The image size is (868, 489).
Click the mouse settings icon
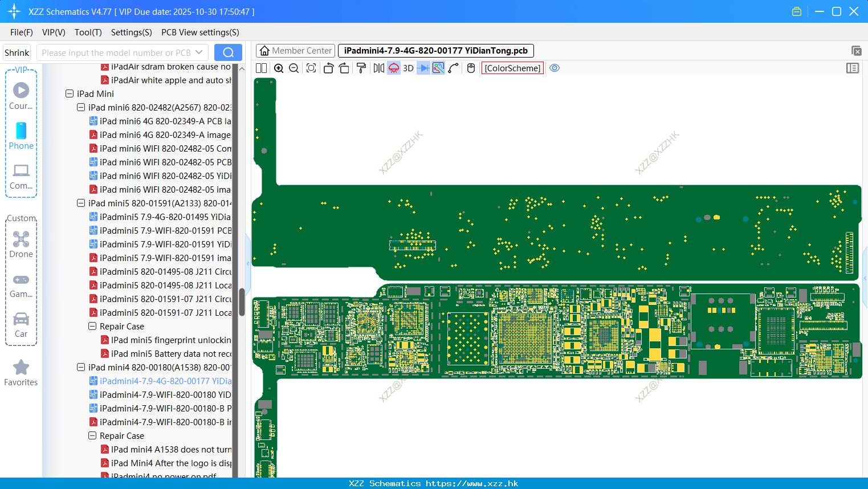[471, 68]
